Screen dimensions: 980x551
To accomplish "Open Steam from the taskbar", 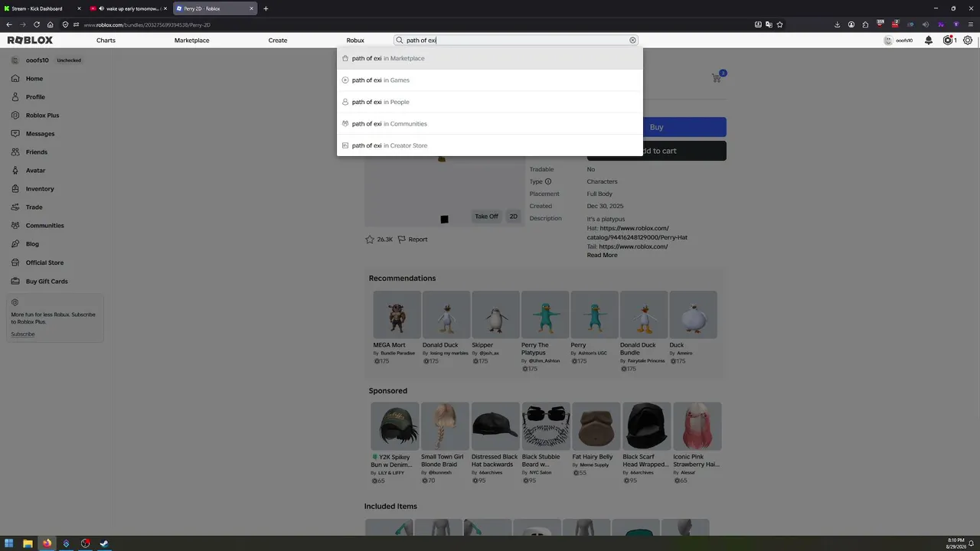I will [x=104, y=543].
